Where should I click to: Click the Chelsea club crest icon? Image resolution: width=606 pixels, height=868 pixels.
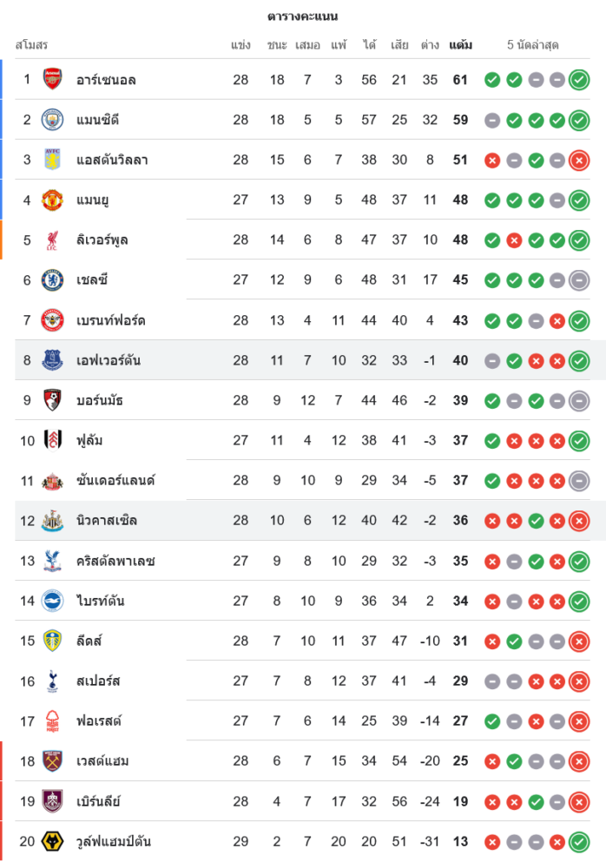(53, 280)
